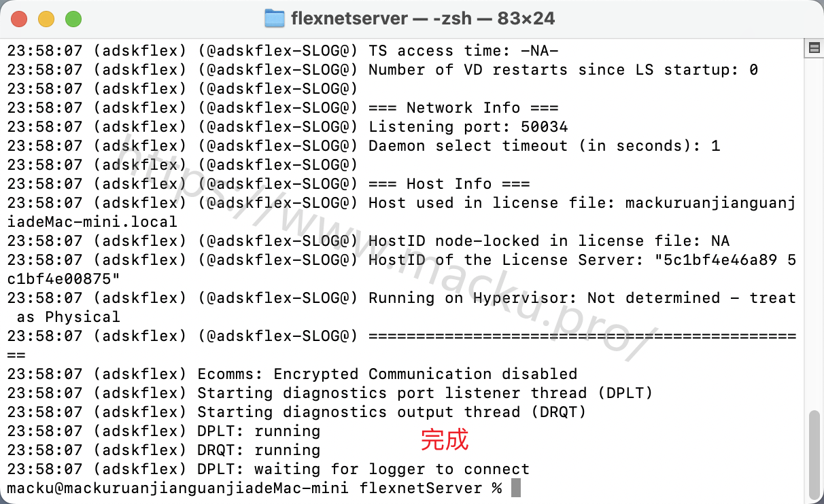This screenshot has height=504, width=824.
Task: Click the shell prompt cursor block
Action: point(516,488)
